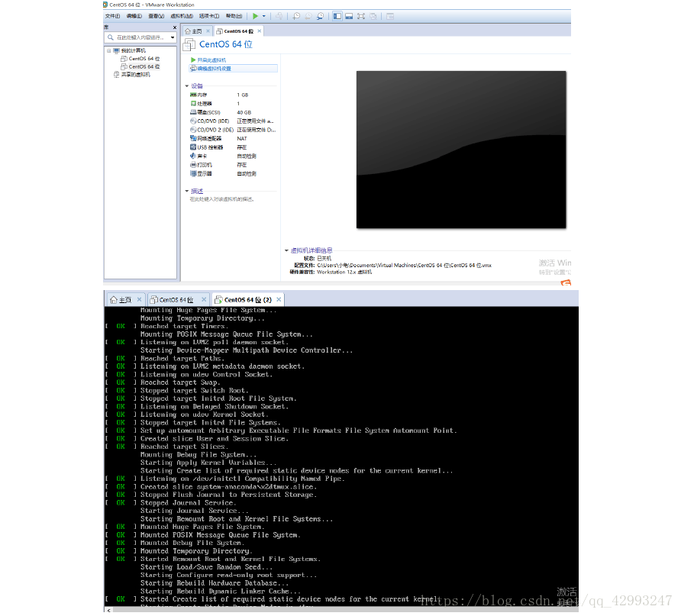Viewport: 681px width, 616px height.
Task: Click the 网络适配器 network adapter icon
Action: pos(193,138)
